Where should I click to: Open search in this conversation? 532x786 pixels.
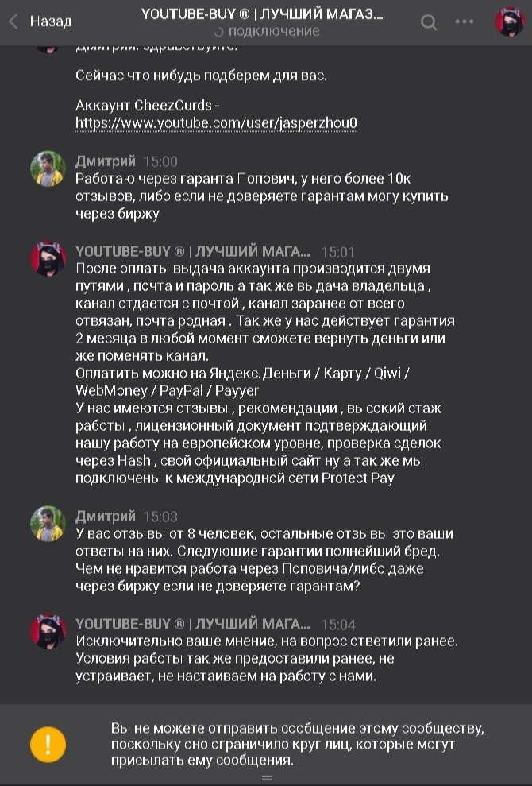[429, 22]
